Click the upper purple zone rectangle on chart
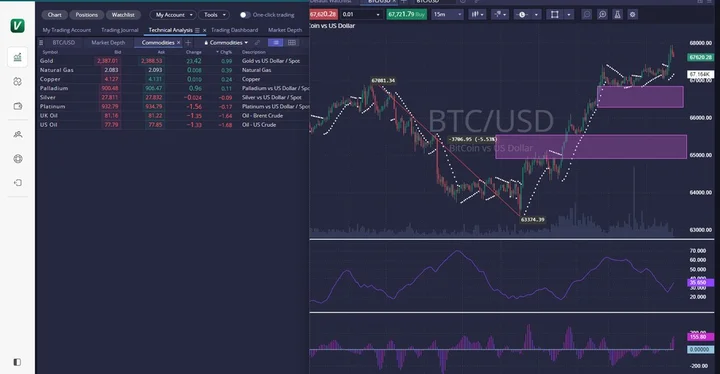Viewport: 720px width, 374px height. pyautogui.click(x=640, y=96)
